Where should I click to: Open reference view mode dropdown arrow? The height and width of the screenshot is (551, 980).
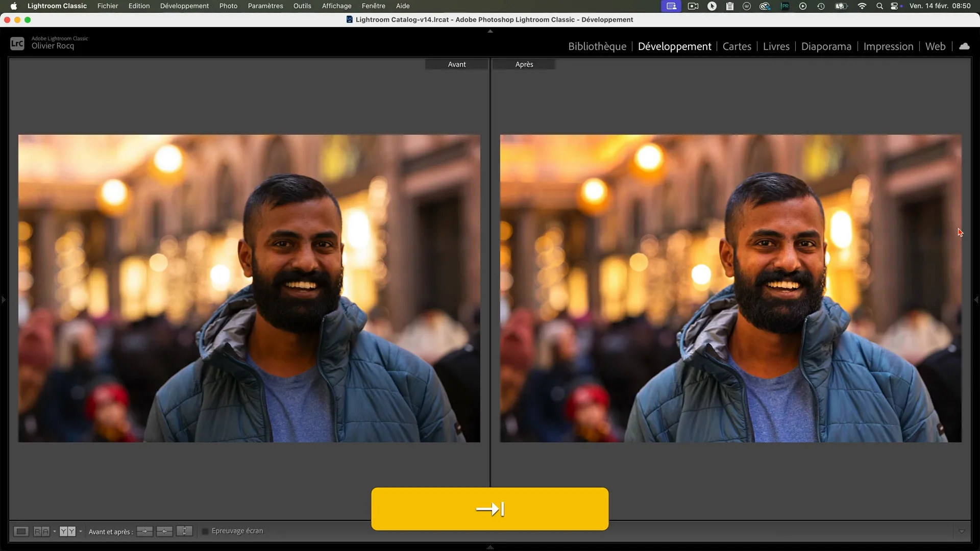(55, 532)
